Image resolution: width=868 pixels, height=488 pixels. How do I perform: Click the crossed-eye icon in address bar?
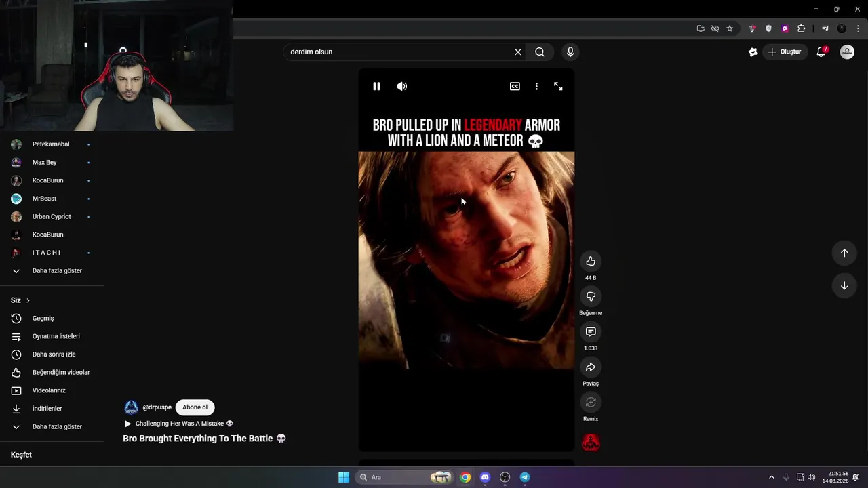(x=715, y=28)
